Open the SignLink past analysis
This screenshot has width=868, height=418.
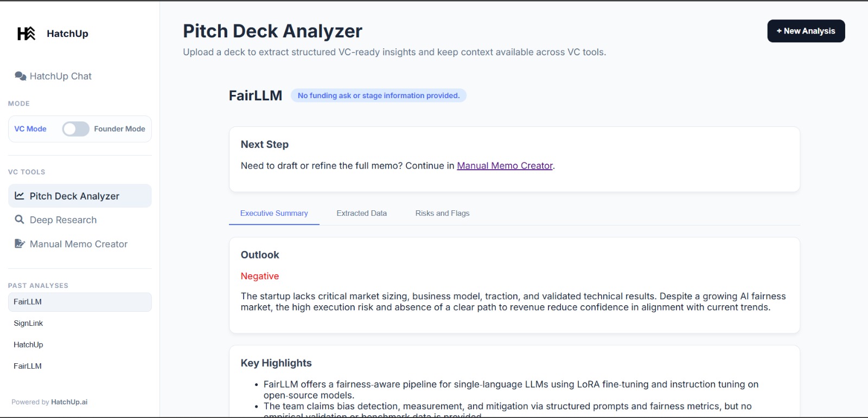click(28, 323)
